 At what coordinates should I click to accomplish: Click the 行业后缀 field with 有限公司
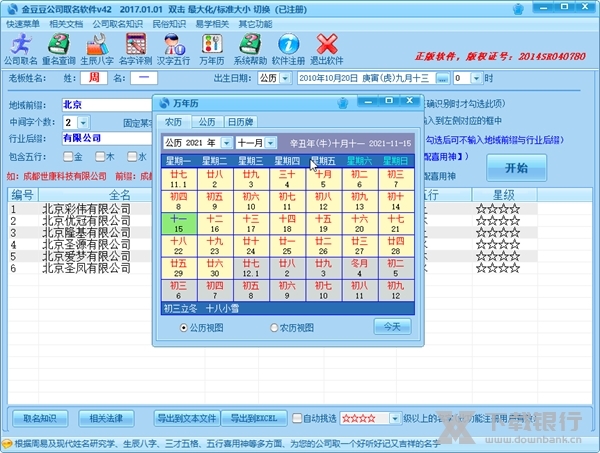point(107,138)
